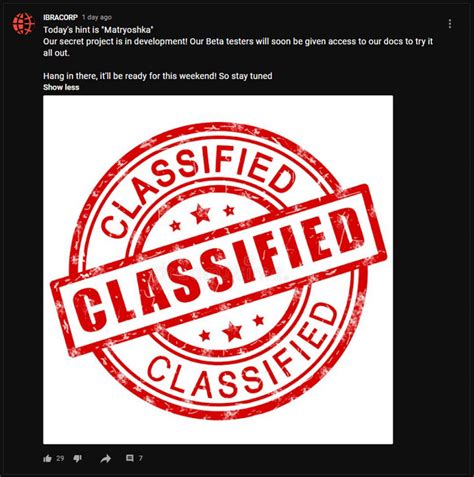Image resolution: width=474 pixels, height=477 pixels.
Task: Open comments via the speech bubble icon
Action: [130, 458]
